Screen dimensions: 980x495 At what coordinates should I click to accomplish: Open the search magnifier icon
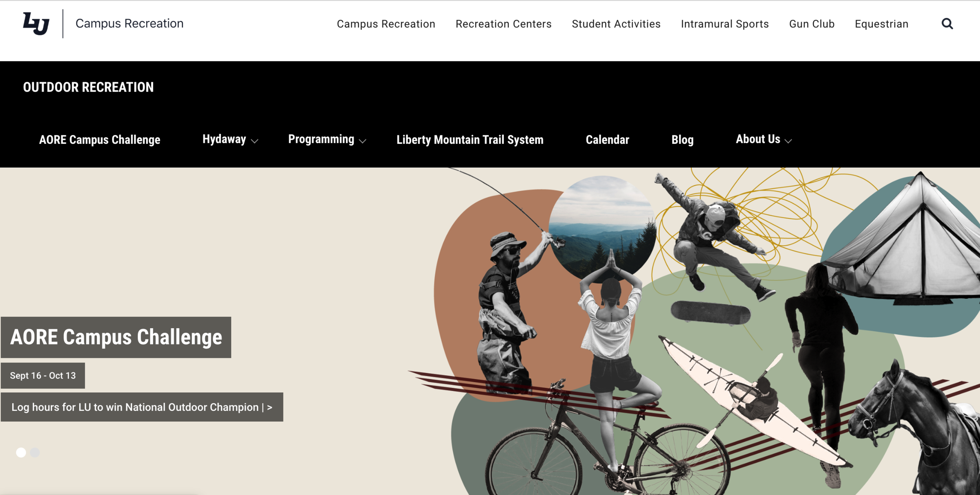(947, 24)
